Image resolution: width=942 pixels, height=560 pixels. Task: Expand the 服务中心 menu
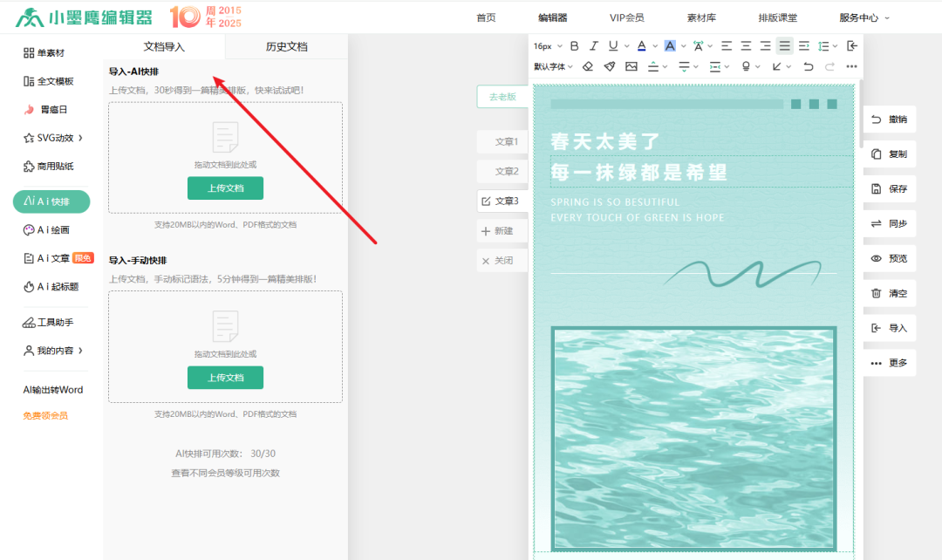coord(859,16)
